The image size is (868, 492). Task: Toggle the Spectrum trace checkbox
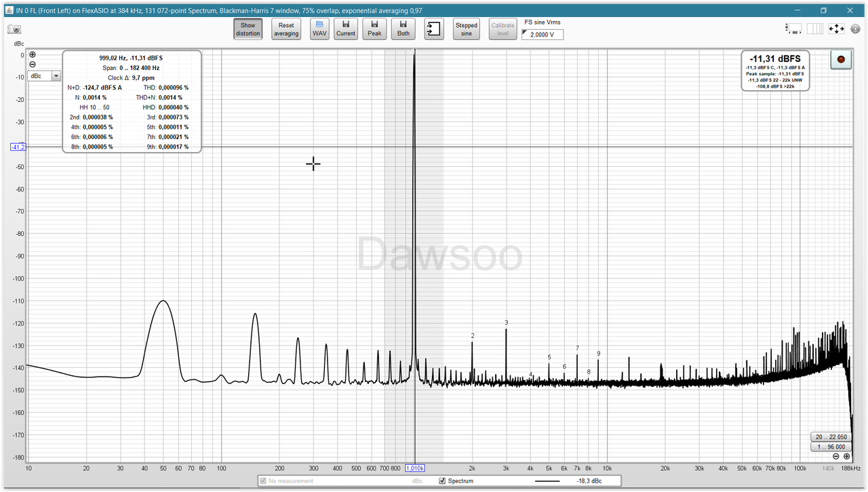pos(443,481)
